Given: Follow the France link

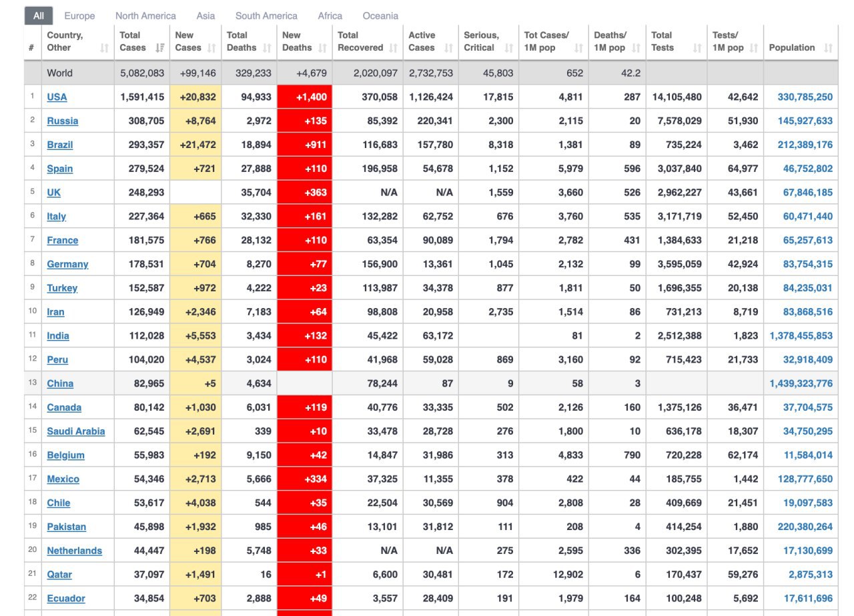Looking at the screenshot, I should (62, 241).
